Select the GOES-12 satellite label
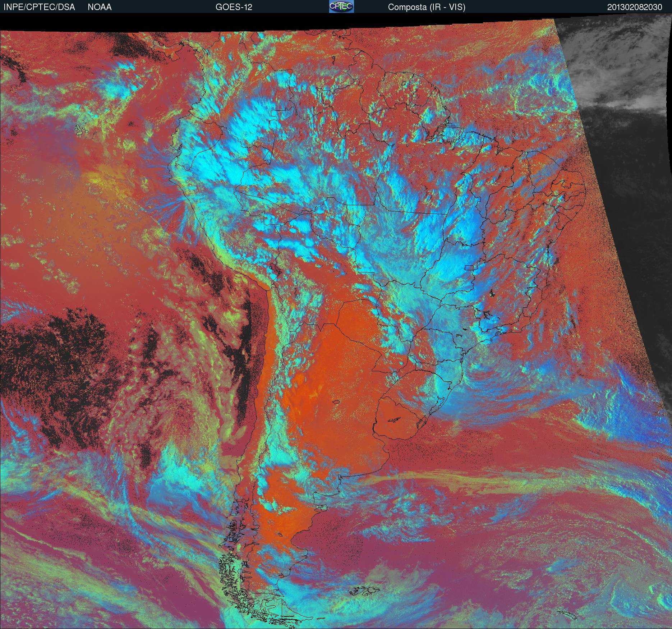The width and height of the screenshot is (672, 629). (234, 7)
